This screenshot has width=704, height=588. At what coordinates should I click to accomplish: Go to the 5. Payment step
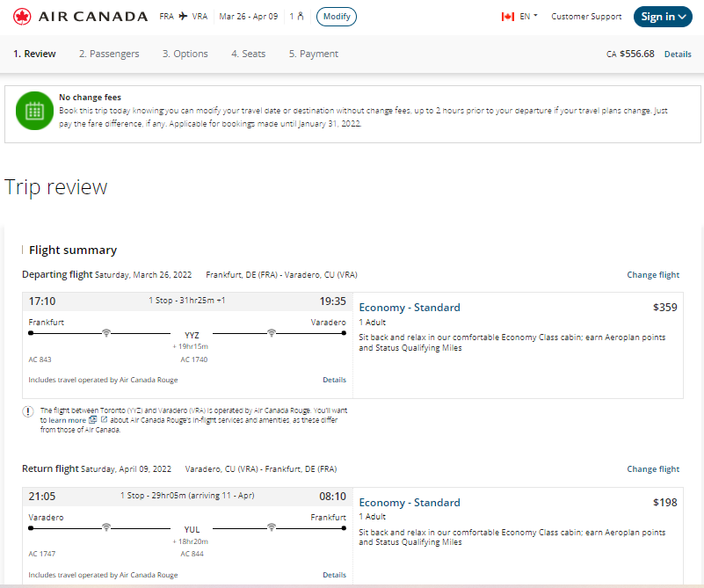314,54
